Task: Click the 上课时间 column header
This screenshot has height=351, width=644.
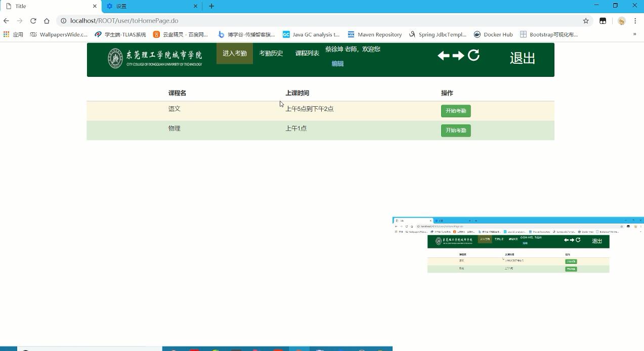Action: click(297, 93)
